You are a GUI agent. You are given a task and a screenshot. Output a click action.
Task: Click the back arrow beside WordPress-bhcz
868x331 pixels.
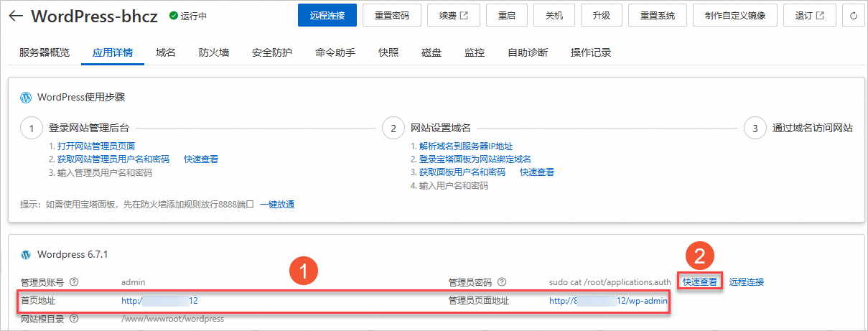click(16, 16)
